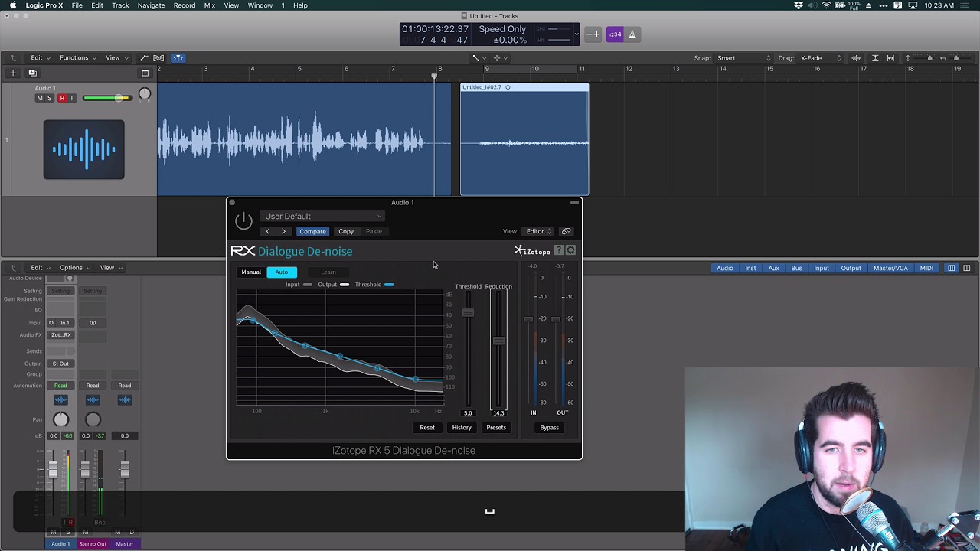
Task: Click the St Out output slot
Action: (x=60, y=364)
